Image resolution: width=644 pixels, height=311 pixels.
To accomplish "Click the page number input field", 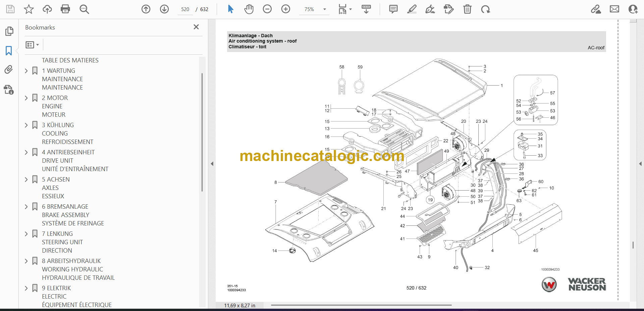I will [185, 9].
